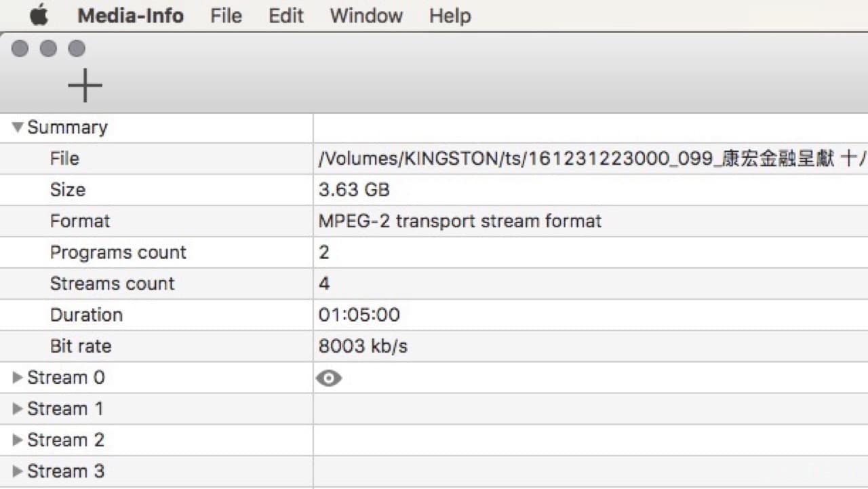The width and height of the screenshot is (868, 489).
Task: Select the Duration row
Action: (86, 315)
